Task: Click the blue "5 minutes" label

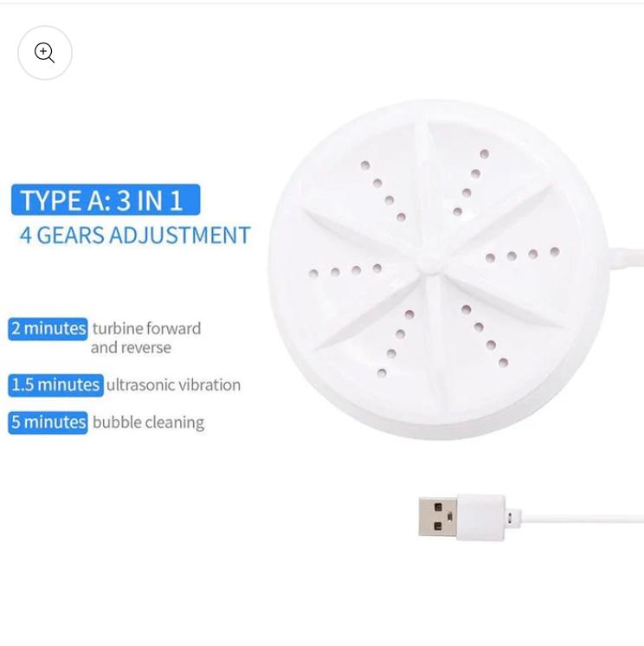Action: coord(48,423)
